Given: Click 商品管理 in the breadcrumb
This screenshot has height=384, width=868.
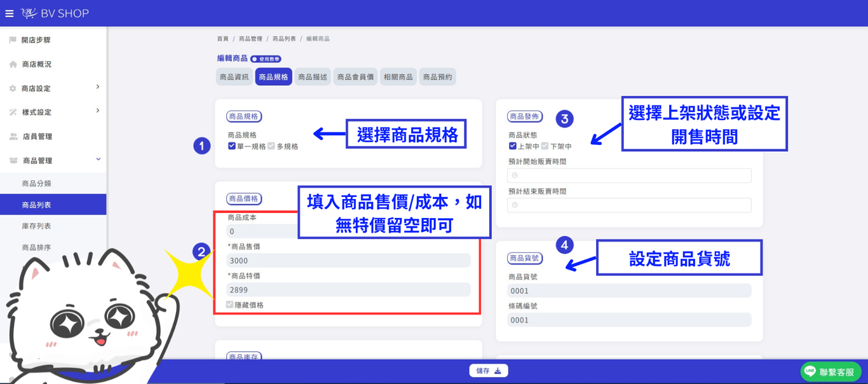Looking at the screenshot, I should pos(250,39).
